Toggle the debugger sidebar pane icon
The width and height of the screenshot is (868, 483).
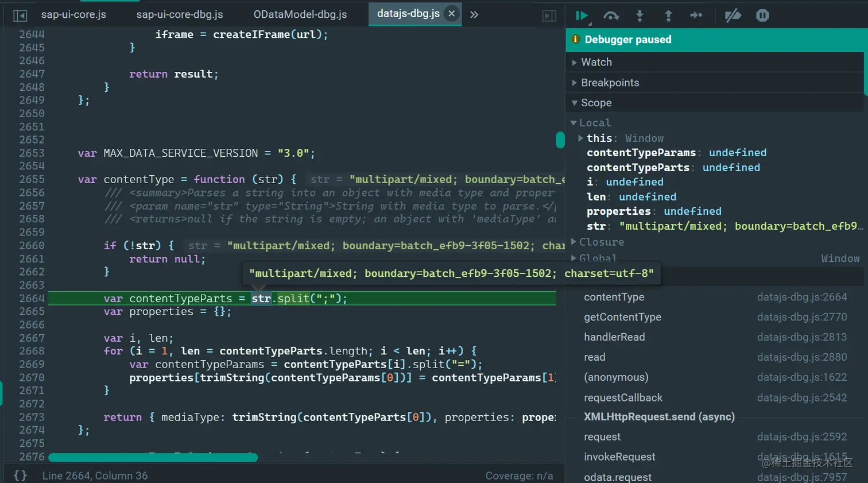(x=549, y=15)
